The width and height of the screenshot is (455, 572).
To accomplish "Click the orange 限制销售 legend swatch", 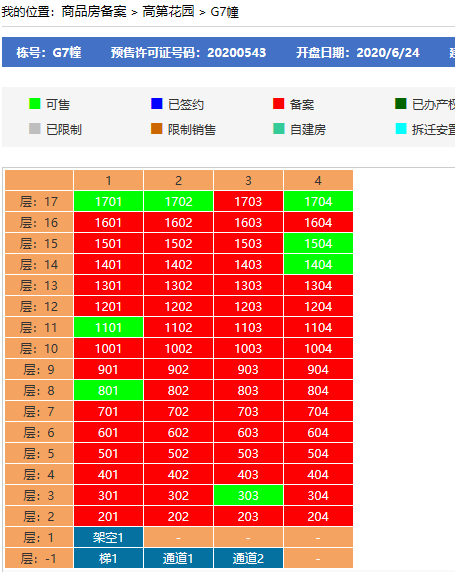I will coord(157,128).
